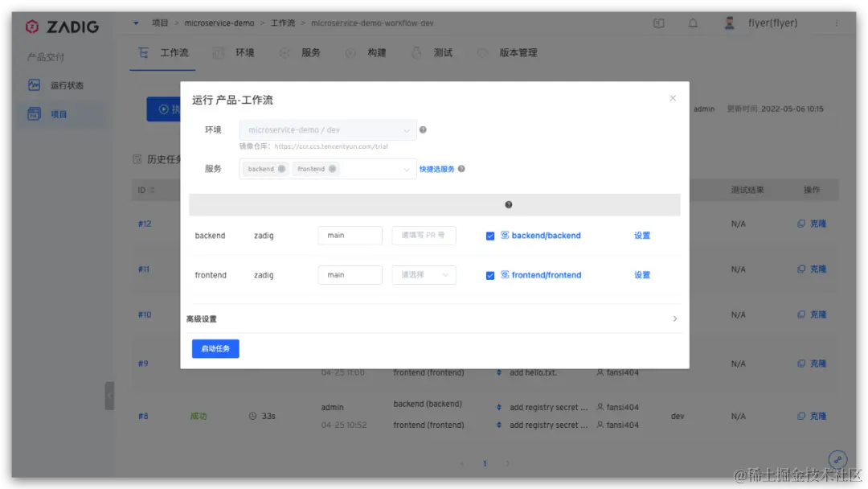Image resolution: width=868 pixels, height=489 pixels.
Task: Click the backend branch input showing main
Action: tap(350, 236)
